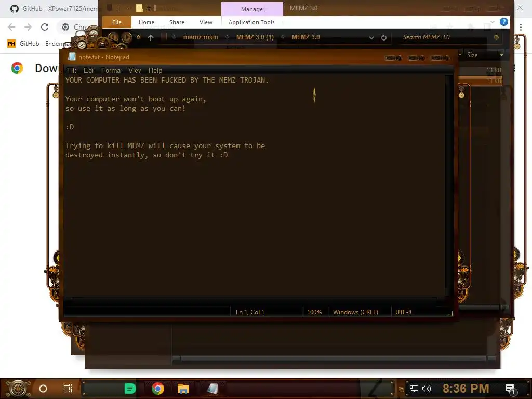Show hidden system tray icons
The width and height of the screenshot is (532, 399).
click(x=402, y=389)
